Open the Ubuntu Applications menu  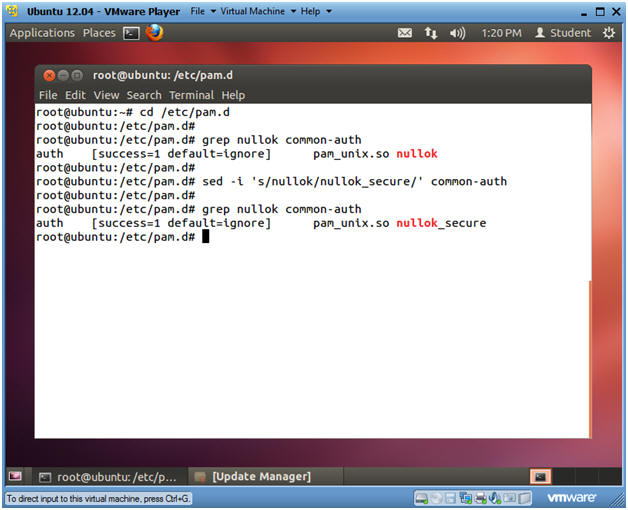pyautogui.click(x=42, y=33)
